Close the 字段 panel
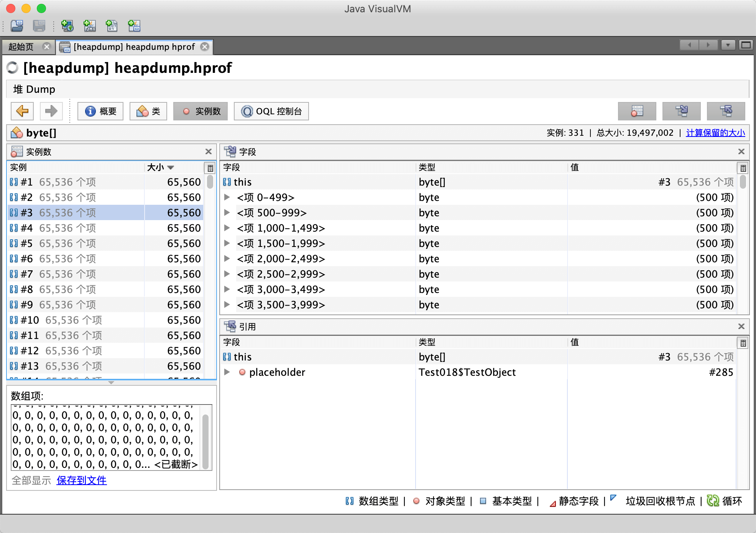Viewport: 756px width, 533px height. click(x=741, y=151)
